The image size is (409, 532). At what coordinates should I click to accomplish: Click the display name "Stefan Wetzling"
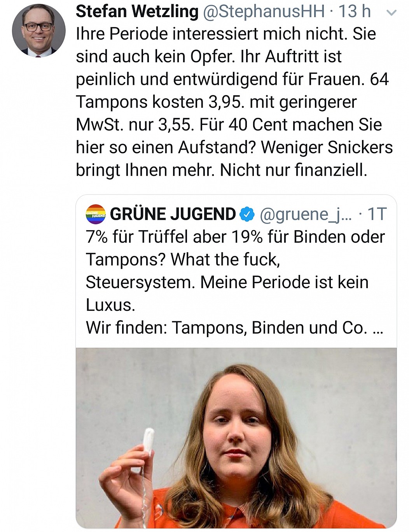pos(137,11)
